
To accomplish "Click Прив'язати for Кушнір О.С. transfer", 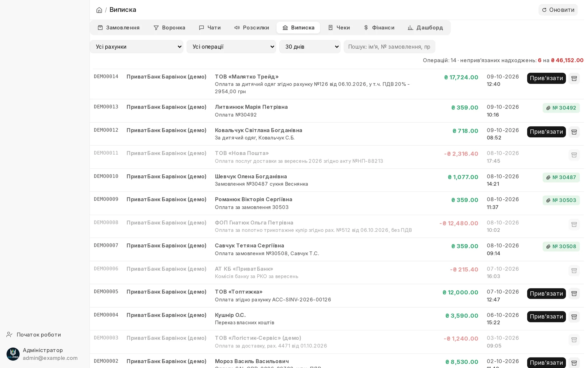I will pos(546,317).
